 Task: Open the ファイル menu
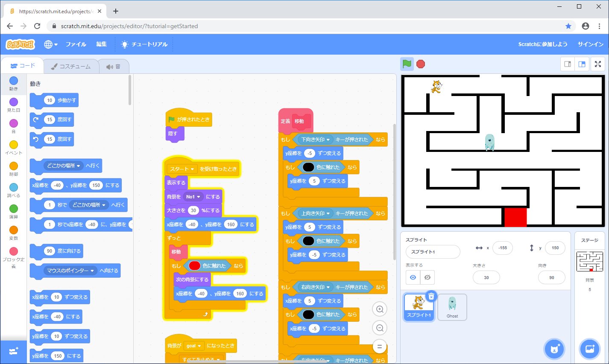coord(76,44)
